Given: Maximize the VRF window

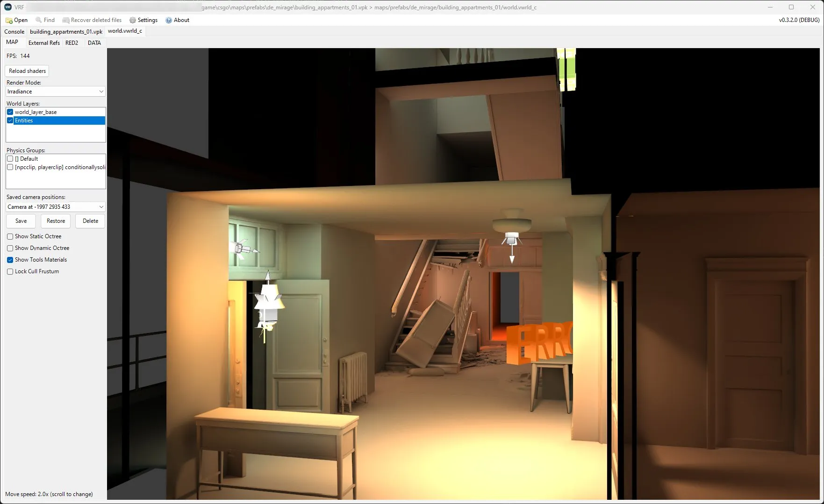Looking at the screenshot, I should 791,7.
